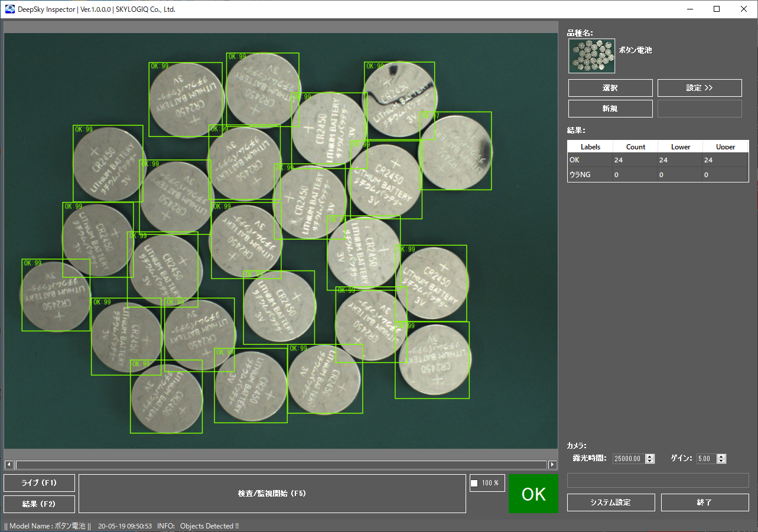The image size is (758, 532).
Task: Increase ゲイン with its up arrow
Action: [721, 456]
